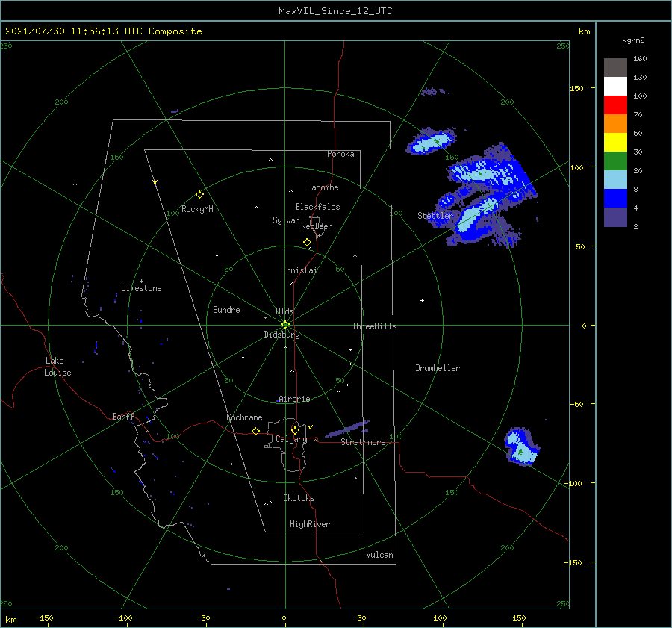The height and width of the screenshot is (628, 672).
Task: Click the RedDeer town label
Action: tap(317, 226)
